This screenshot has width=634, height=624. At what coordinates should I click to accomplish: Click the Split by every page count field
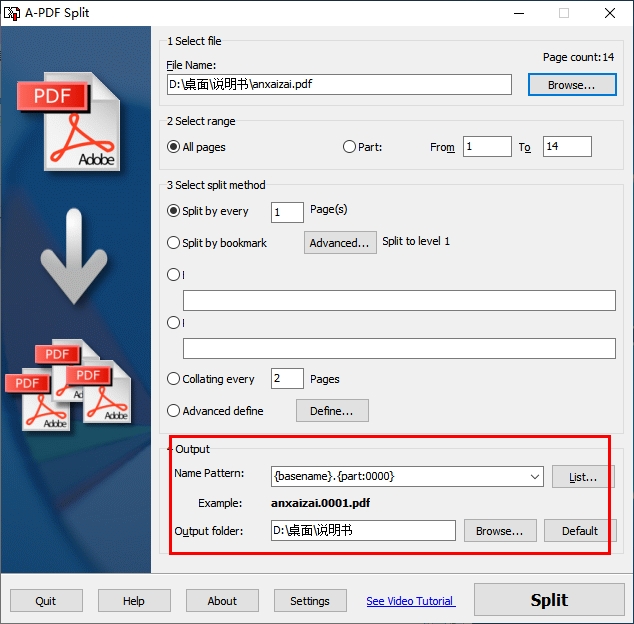(287, 212)
